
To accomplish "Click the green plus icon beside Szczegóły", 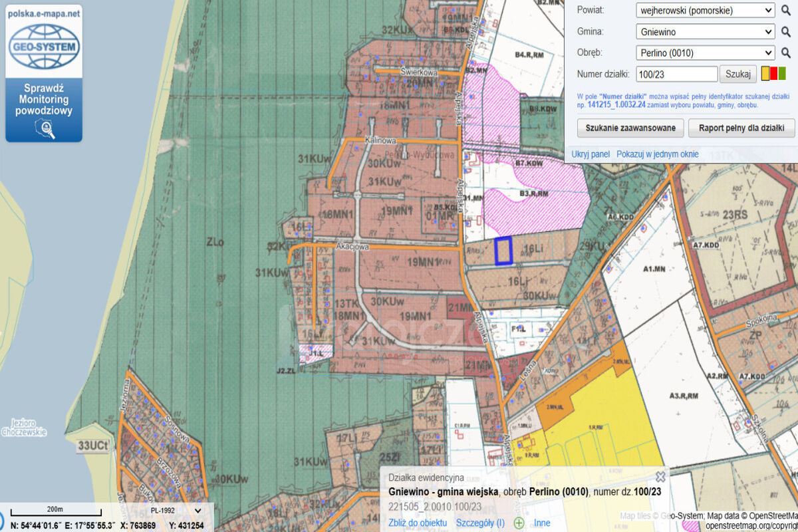I will (x=519, y=523).
